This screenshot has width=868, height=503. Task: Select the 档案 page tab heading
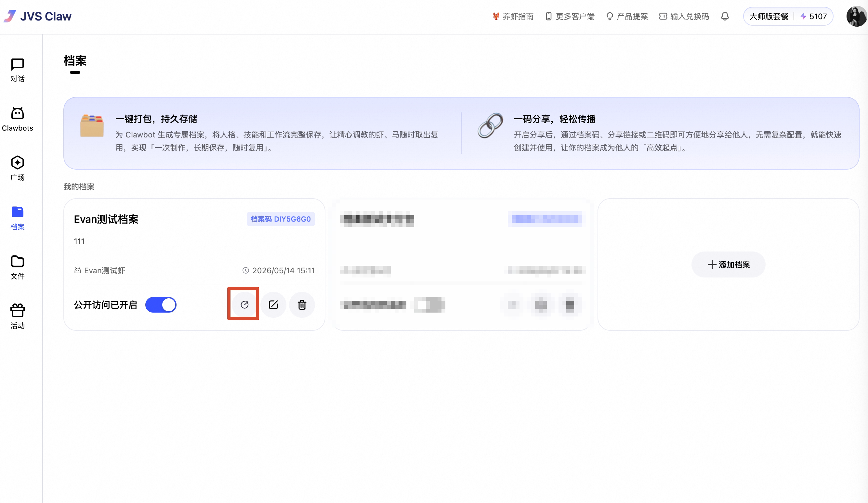[75, 61]
